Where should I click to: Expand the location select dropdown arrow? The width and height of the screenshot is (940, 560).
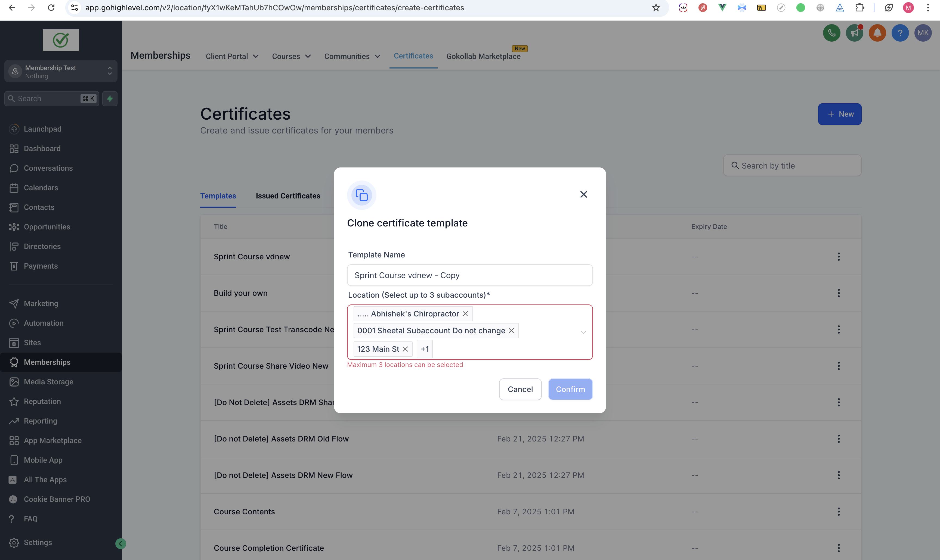click(x=583, y=332)
